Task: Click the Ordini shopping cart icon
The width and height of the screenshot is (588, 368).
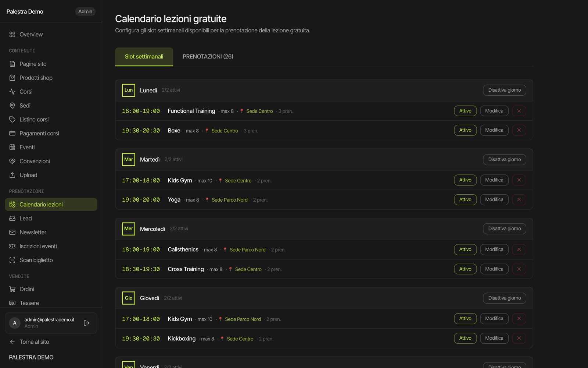Action: point(12,289)
